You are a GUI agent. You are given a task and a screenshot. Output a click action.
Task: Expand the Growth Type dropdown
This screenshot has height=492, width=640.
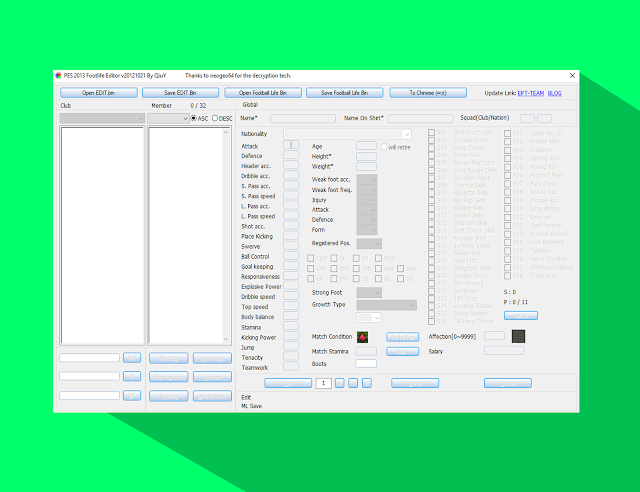(387, 305)
